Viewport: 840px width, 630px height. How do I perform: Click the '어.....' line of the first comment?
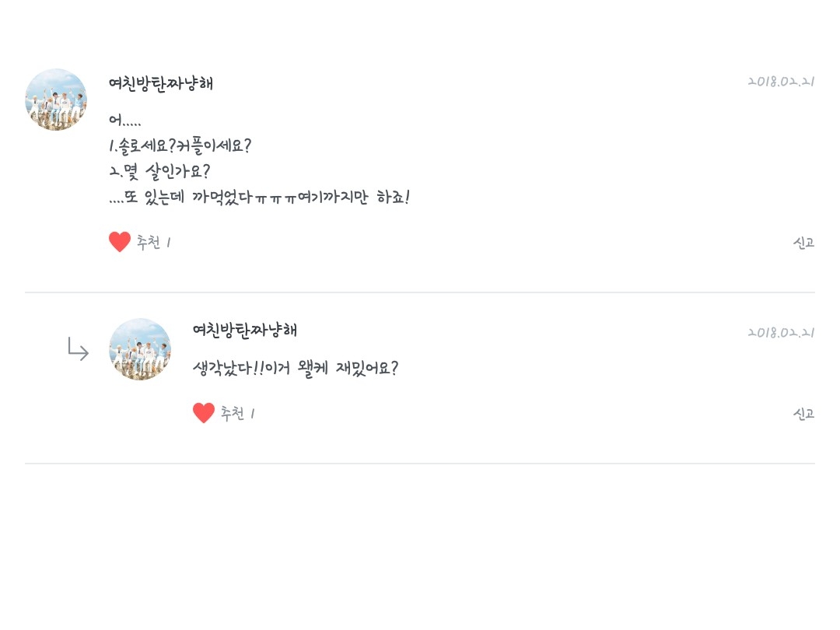pos(125,121)
